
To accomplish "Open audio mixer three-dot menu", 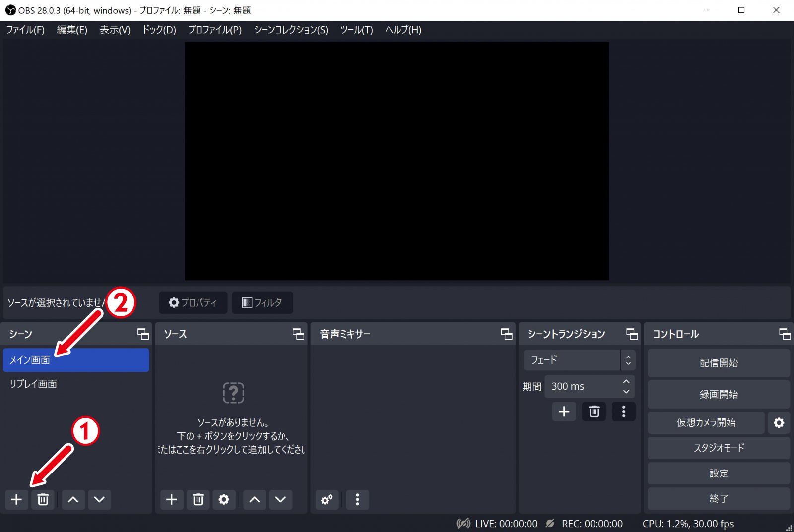I will [x=357, y=499].
